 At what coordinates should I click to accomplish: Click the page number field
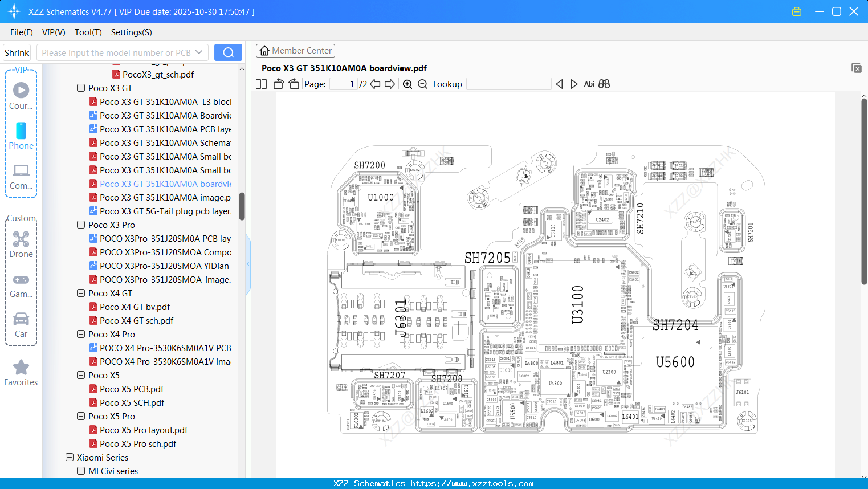click(x=344, y=84)
